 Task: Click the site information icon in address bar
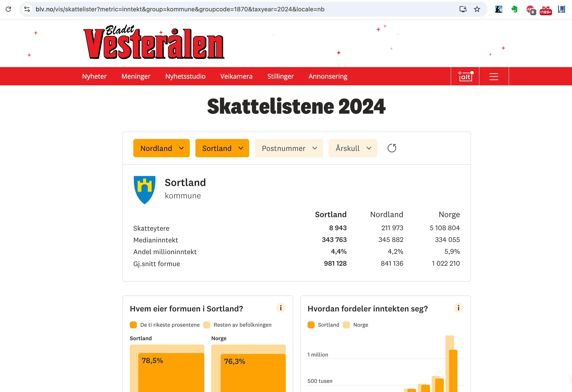tap(27, 9)
